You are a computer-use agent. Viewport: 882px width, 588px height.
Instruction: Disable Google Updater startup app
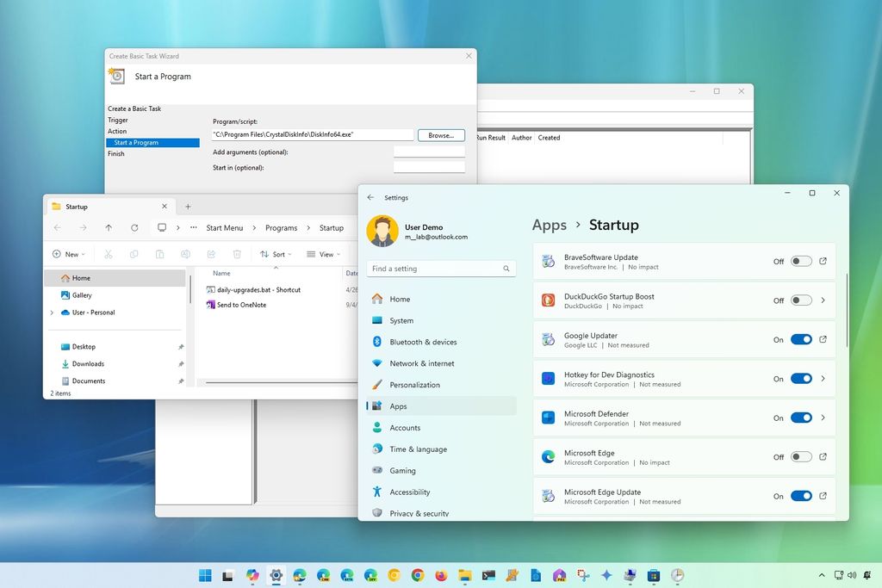pos(802,339)
